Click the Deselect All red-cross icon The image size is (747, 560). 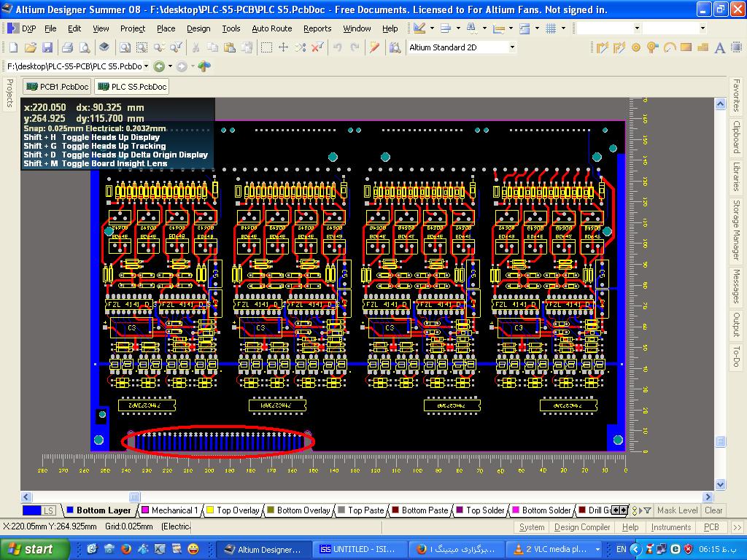[x=317, y=47]
